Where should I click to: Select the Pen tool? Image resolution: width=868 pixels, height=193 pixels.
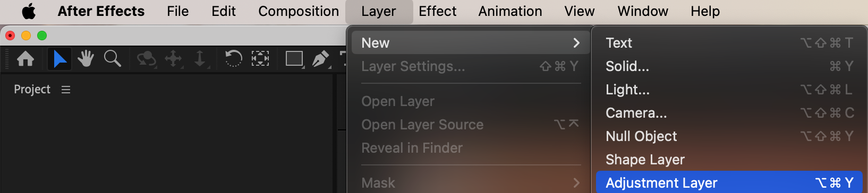(x=321, y=58)
